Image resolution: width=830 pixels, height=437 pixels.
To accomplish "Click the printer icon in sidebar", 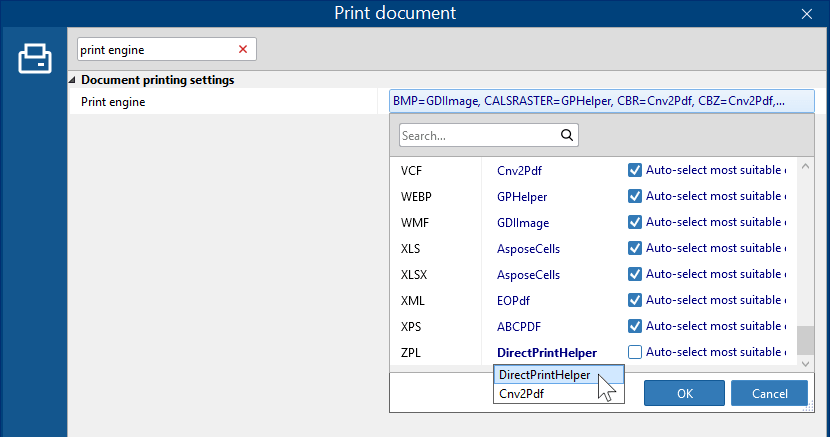I will point(35,58).
